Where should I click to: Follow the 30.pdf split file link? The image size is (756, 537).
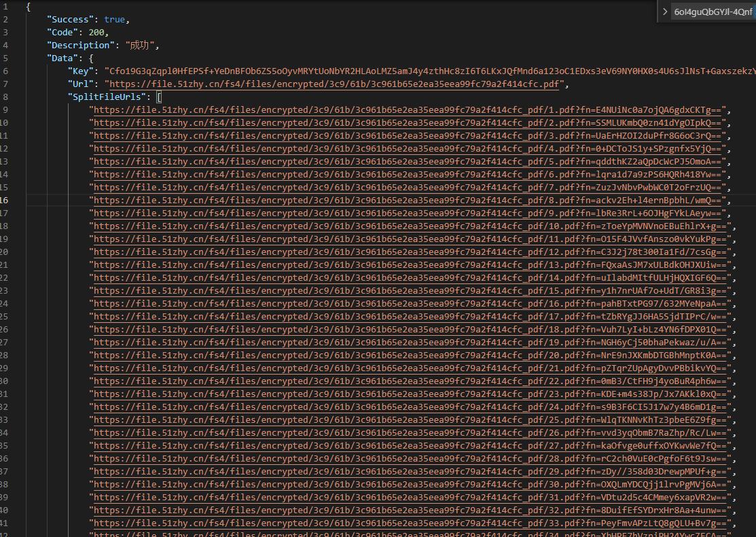tap(408, 485)
